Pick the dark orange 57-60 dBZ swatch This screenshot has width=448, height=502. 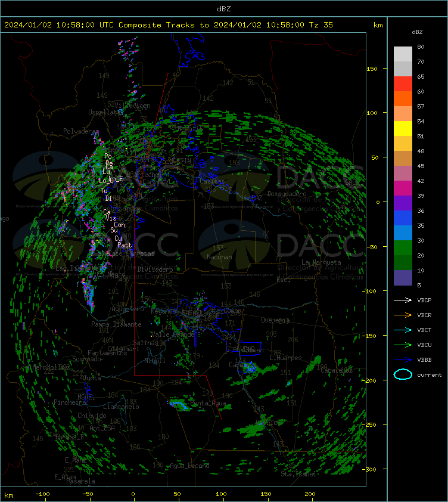[403, 98]
